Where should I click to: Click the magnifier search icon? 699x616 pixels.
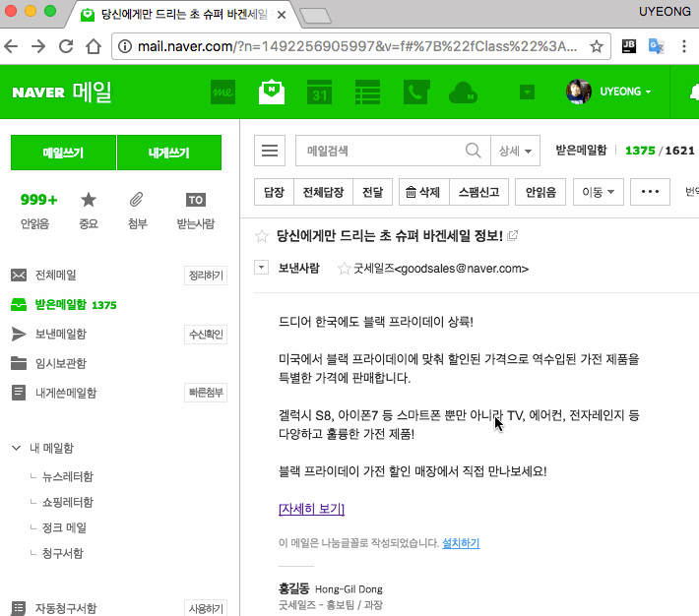[474, 152]
